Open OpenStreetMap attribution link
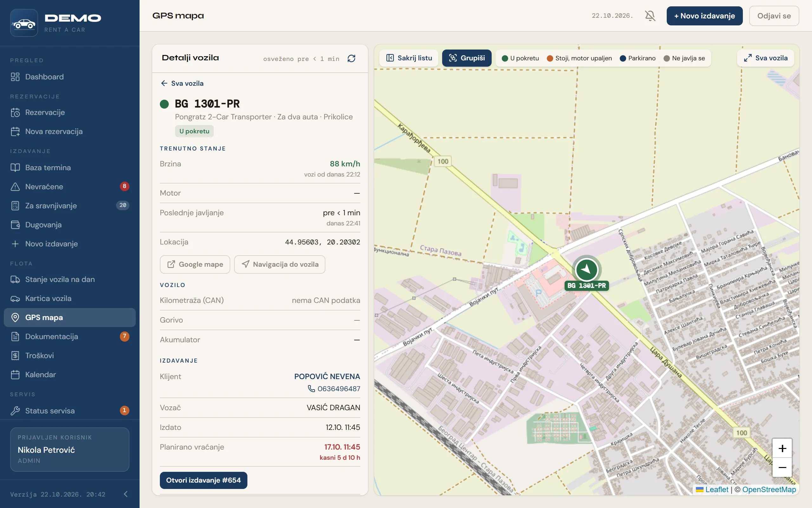This screenshot has height=508, width=812. 769,490
